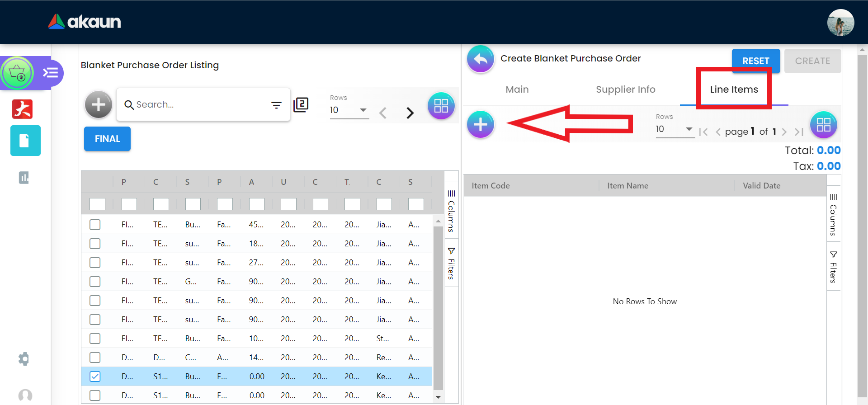The height and width of the screenshot is (405, 868).
Task: Go to previous line items page
Action: tap(718, 132)
